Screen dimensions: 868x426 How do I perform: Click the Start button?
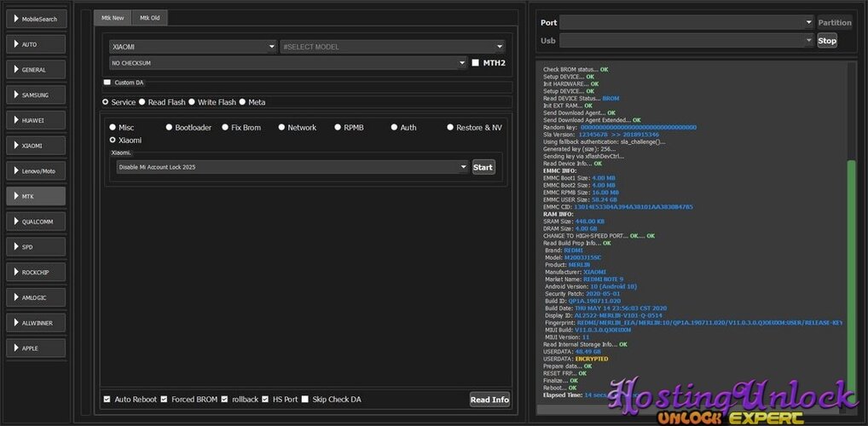coord(483,167)
